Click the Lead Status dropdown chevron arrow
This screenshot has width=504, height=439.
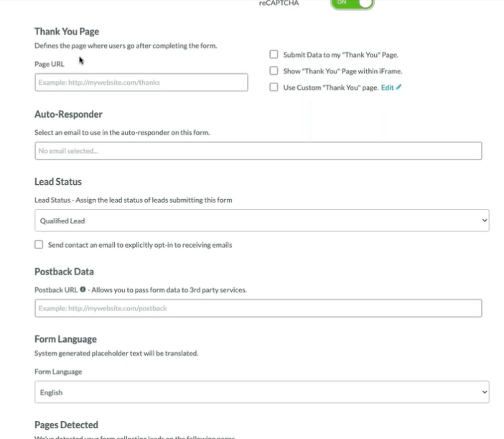pyautogui.click(x=485, y=221)
